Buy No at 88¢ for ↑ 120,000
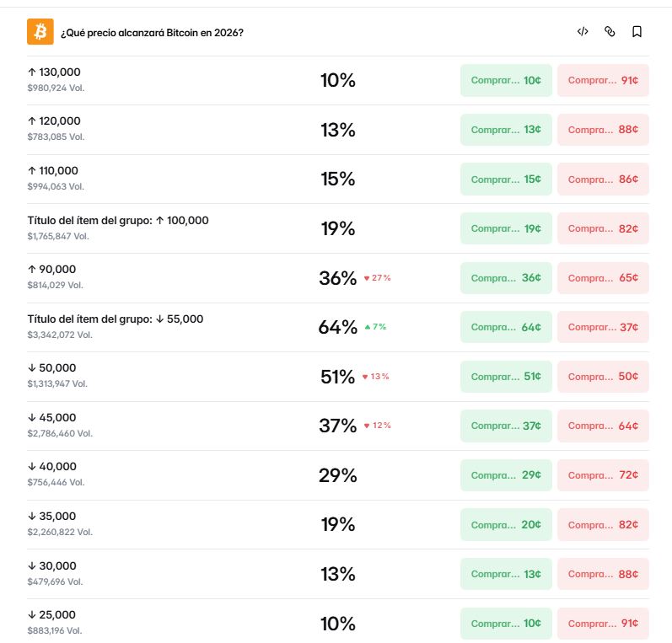The width and height of the screenshot is (672, 643). (x=603, y=130)
